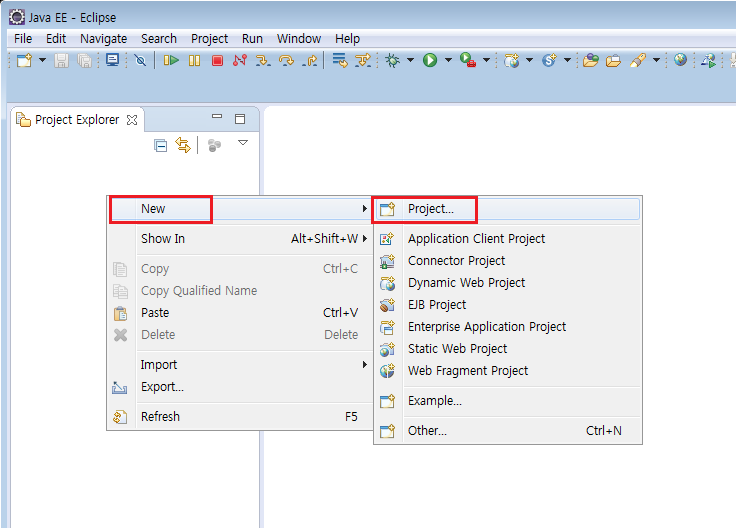Click the Suspend debug icon

click(194, 61)
